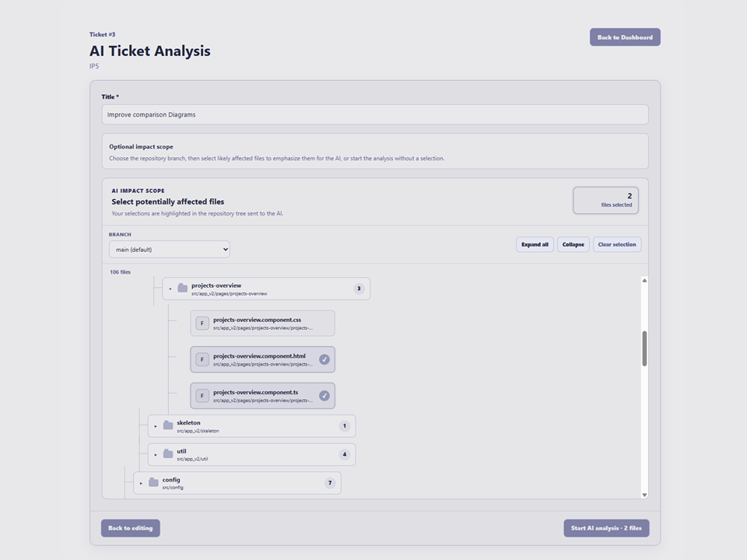Click the file tree scrollbar thumb
Viewport: 747px width, 560px height.
pos(644,348)
